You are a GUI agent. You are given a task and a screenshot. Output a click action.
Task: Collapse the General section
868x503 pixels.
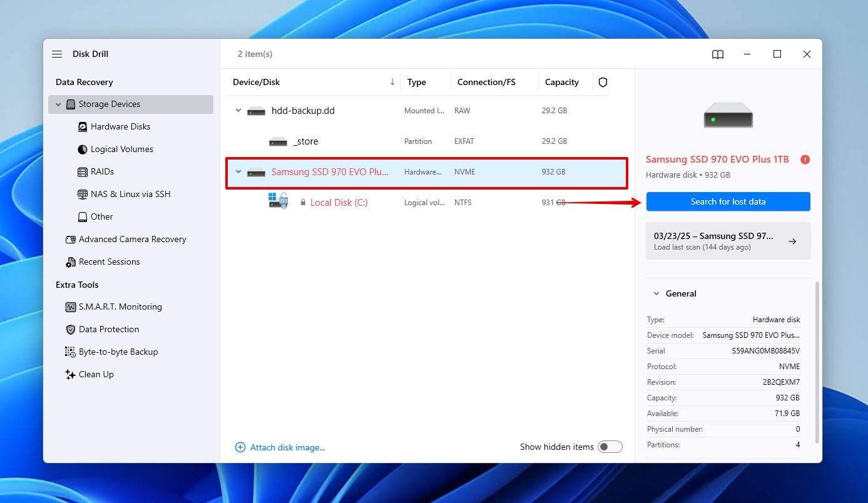point(656,293)
